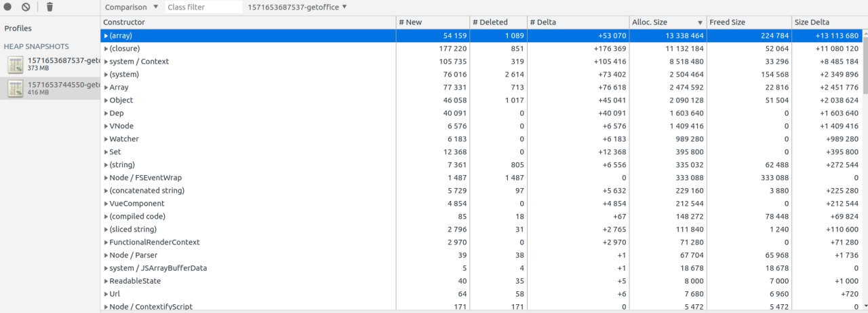The width and height of the screenshot is (868, 313).
Task: Click the trash delete profile icon
Action: coord(50,7)
